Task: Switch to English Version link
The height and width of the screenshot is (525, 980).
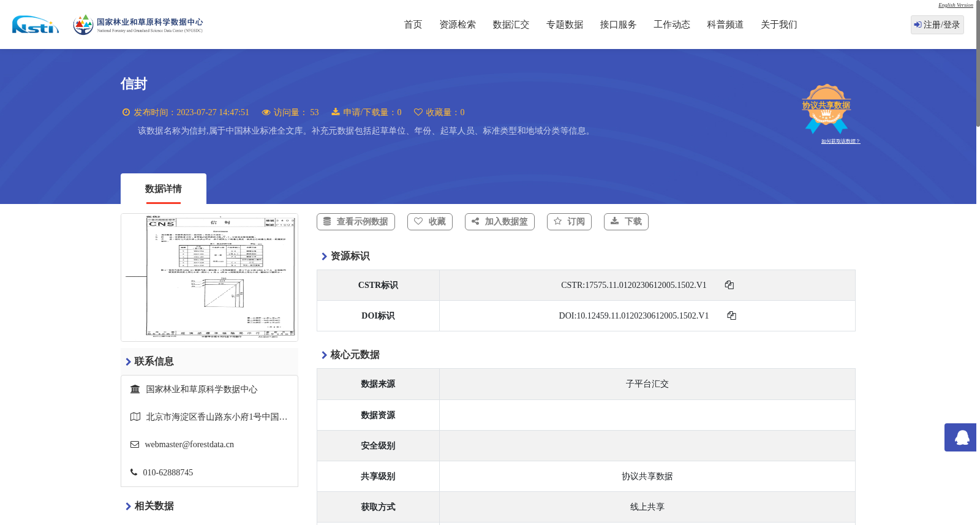Action: [956, 5]
